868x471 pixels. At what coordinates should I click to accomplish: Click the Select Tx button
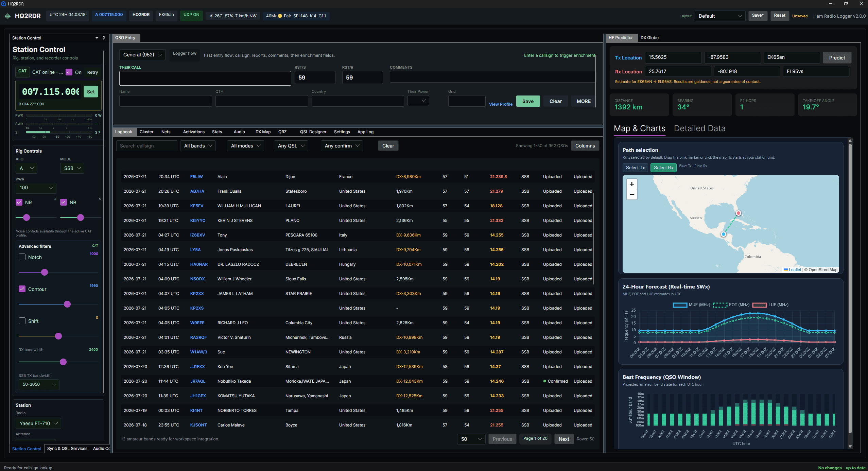coord(635,168)
